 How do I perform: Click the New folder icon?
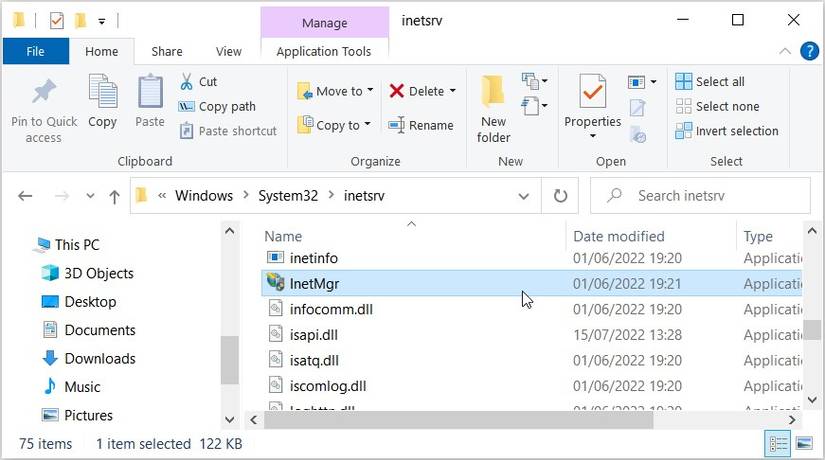point(493,90)
